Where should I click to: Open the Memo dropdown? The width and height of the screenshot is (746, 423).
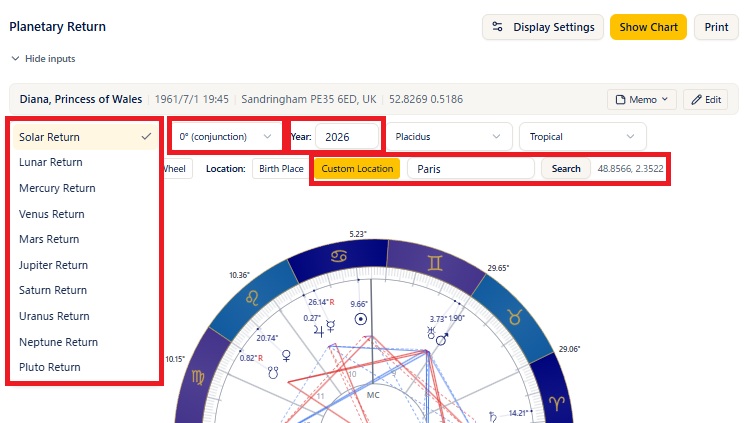point(641,99)
